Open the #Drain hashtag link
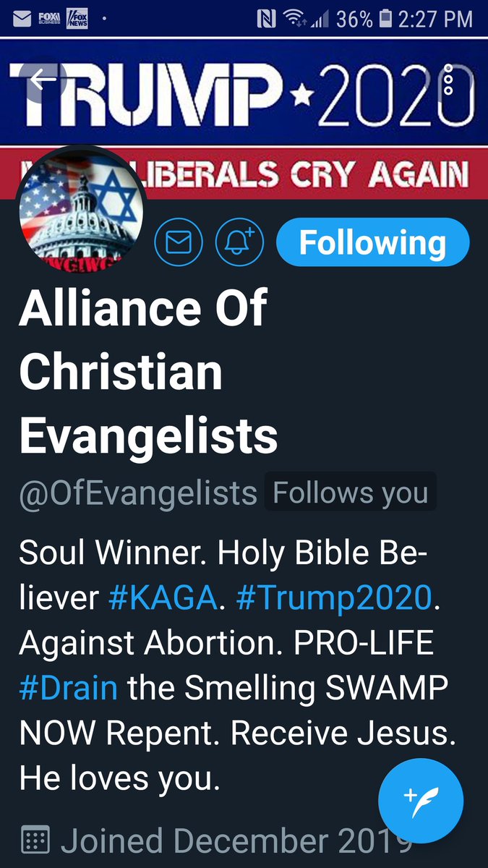 pos(68,686)
